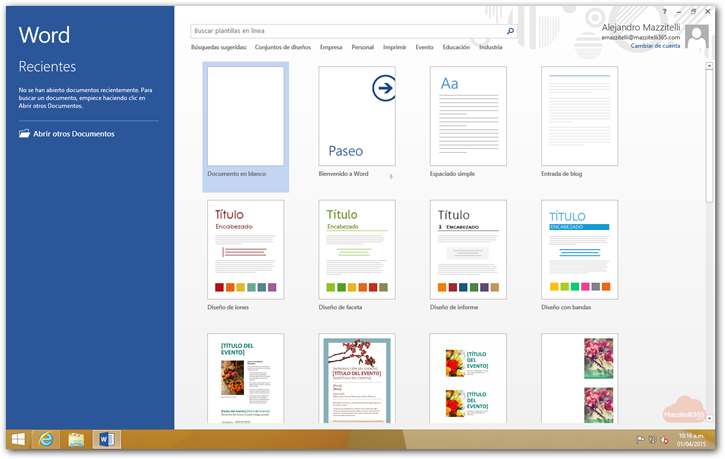Select Diseño de iones template
The height and width of the screenshot is (459, 725).
click(245, 249)
